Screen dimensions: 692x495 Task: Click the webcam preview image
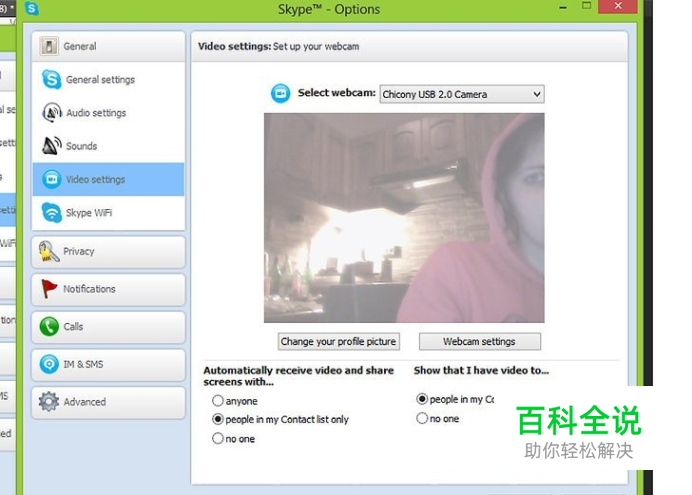click(x=404, y=218)
